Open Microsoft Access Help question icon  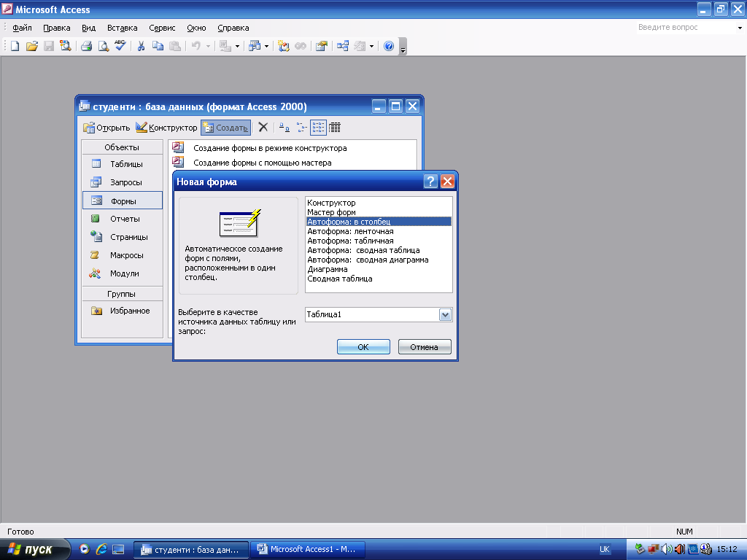pyautogui.click(x=389, y=46)
